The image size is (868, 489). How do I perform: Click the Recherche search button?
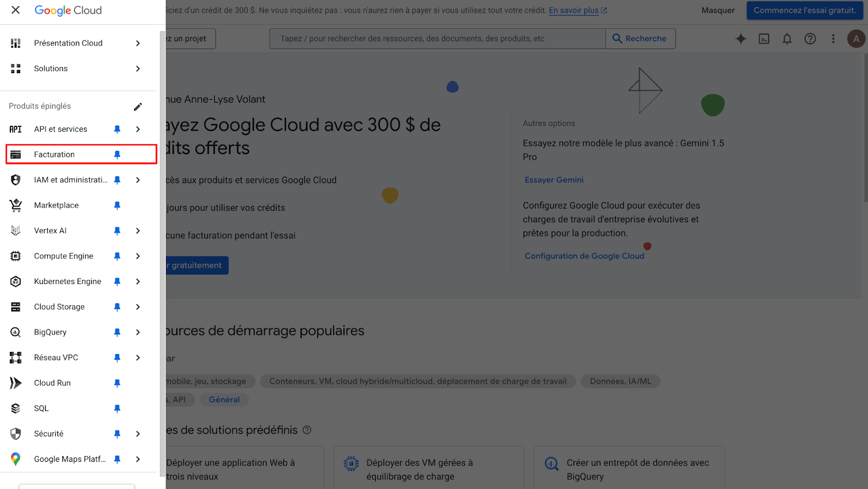(x=640, y=38)
